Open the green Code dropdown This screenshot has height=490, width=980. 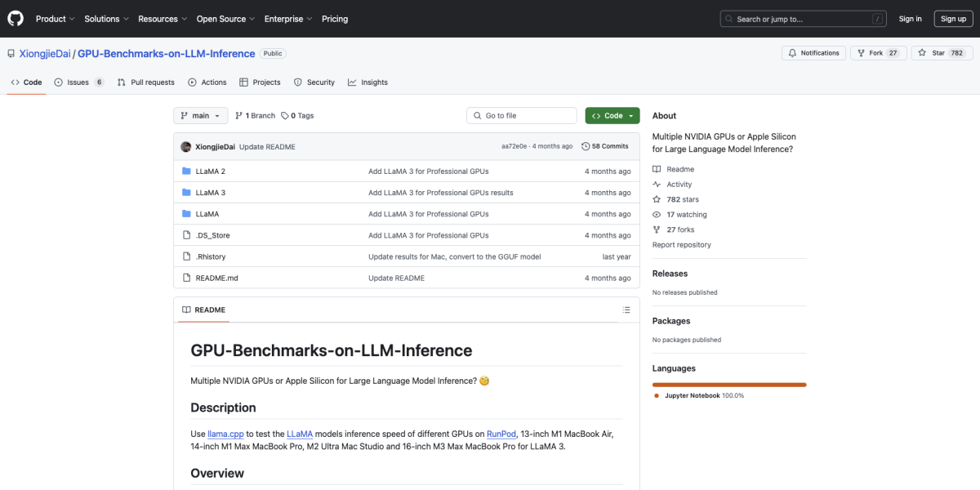[x=612, y=116]
